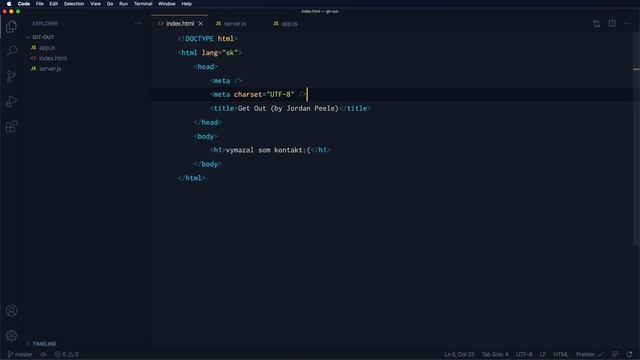Open the Selection menu

pyautogui.click(x=74, y=4)
